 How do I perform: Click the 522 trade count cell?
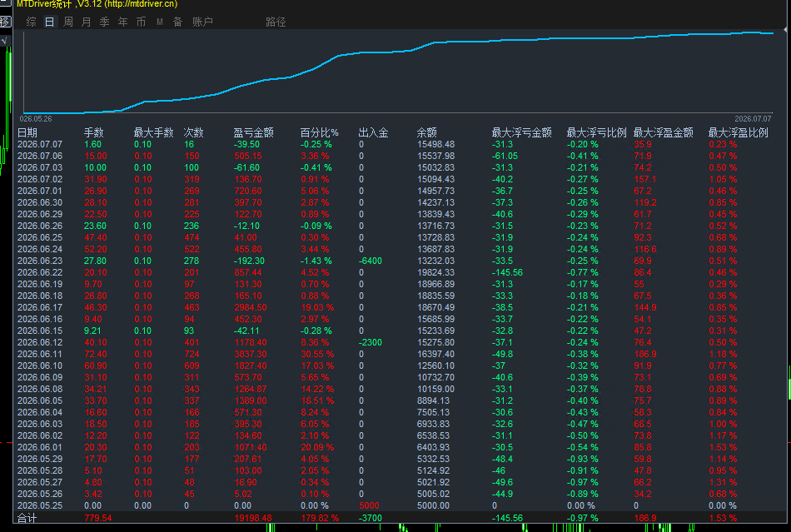192,249
